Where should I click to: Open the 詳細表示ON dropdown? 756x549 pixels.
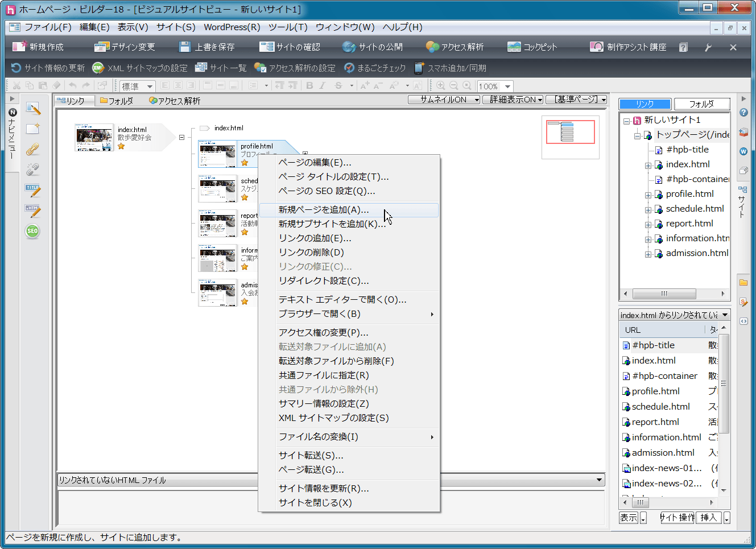coord(513,100)
